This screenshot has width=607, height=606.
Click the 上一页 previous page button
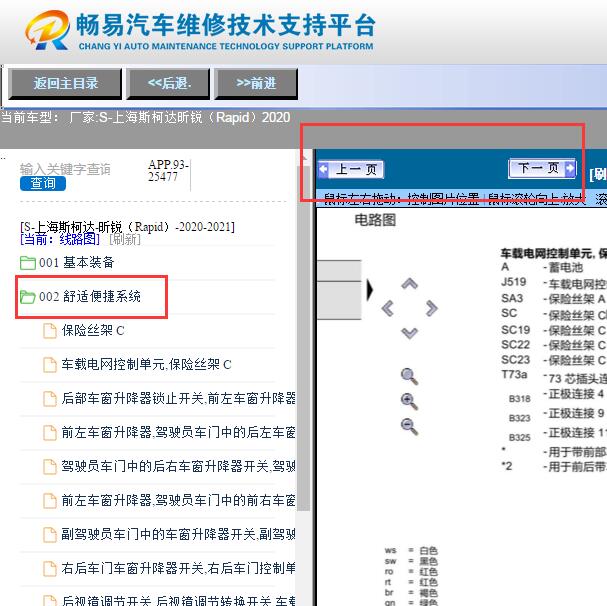click(351, 170)
